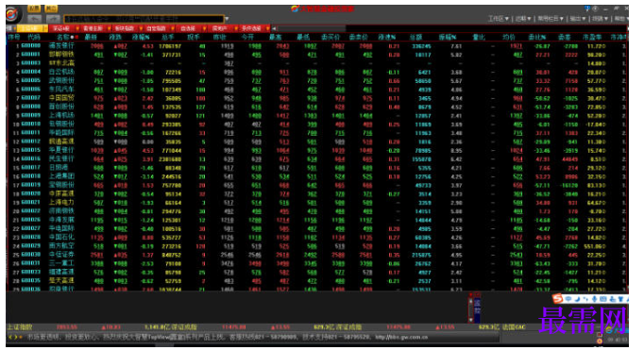Sort by the 市盈率 column header
The height and width of the screenshot is (350, 644).
[x=592, y=38]
